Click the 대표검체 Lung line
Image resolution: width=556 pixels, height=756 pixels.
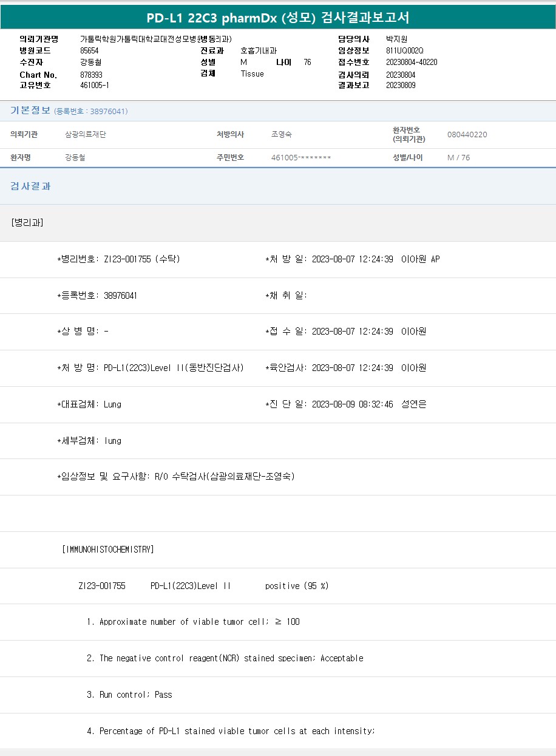89,404
